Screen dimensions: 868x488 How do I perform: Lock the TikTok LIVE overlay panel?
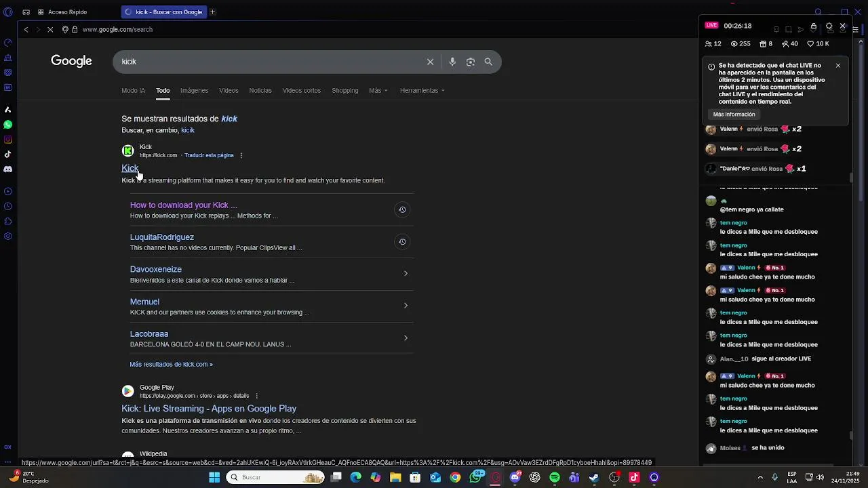(814, 26)
